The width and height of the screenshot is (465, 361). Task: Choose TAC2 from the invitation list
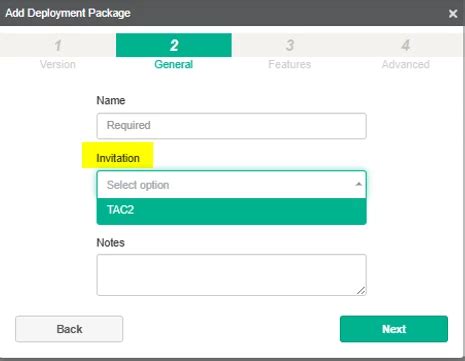(x=232, y=211)
